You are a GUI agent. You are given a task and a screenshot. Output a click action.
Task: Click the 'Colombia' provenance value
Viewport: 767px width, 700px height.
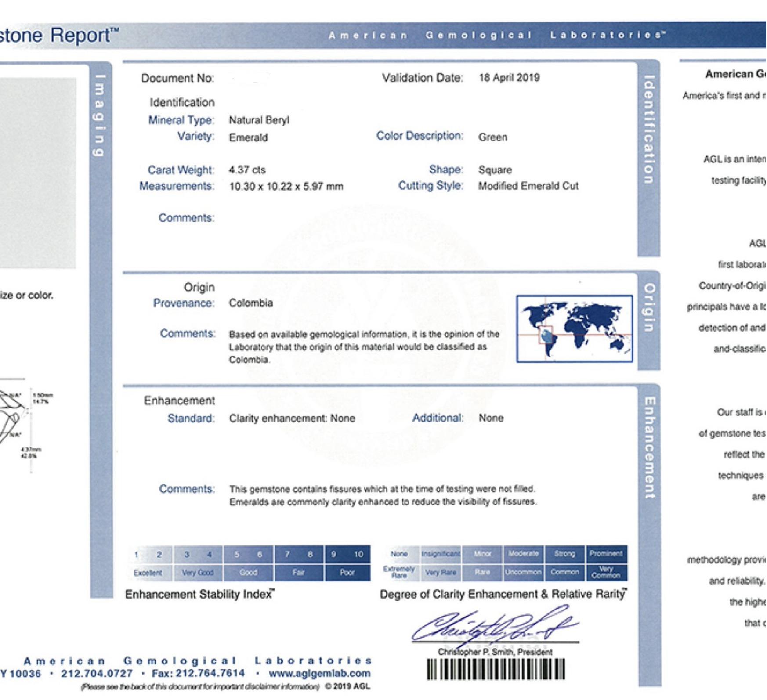[251, 303]
